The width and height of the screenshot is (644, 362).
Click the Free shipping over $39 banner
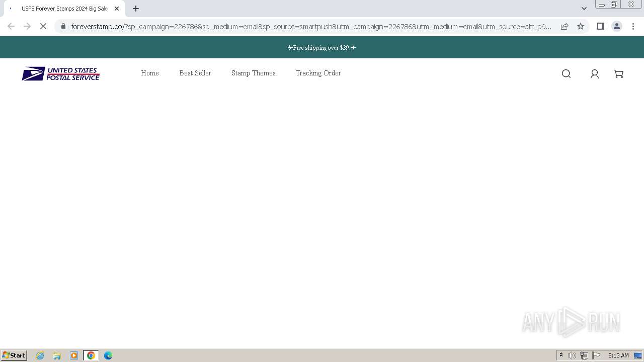[x=322, y=48]
